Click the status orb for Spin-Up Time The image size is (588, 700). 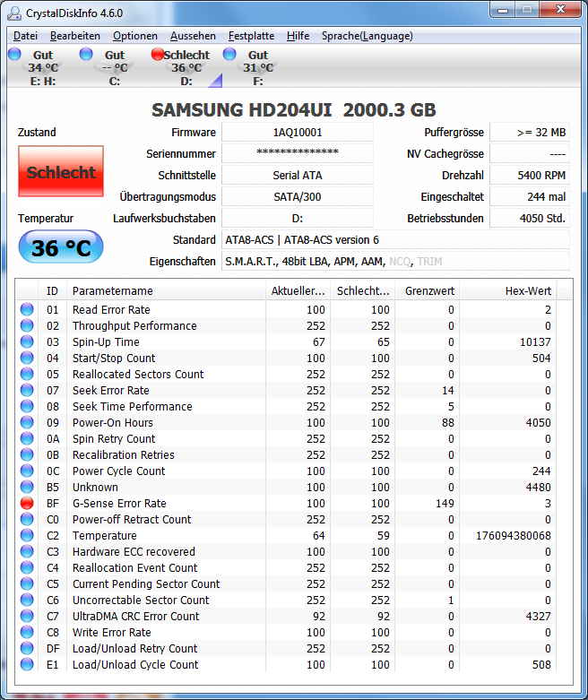[x=27, y=341]
